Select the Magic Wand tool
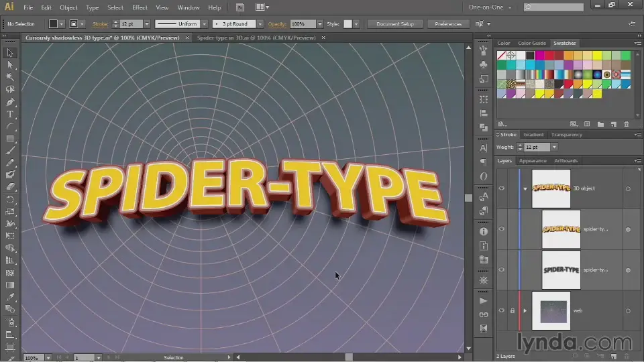Screen dimensions: 644x362 click(x=10, y=77)
